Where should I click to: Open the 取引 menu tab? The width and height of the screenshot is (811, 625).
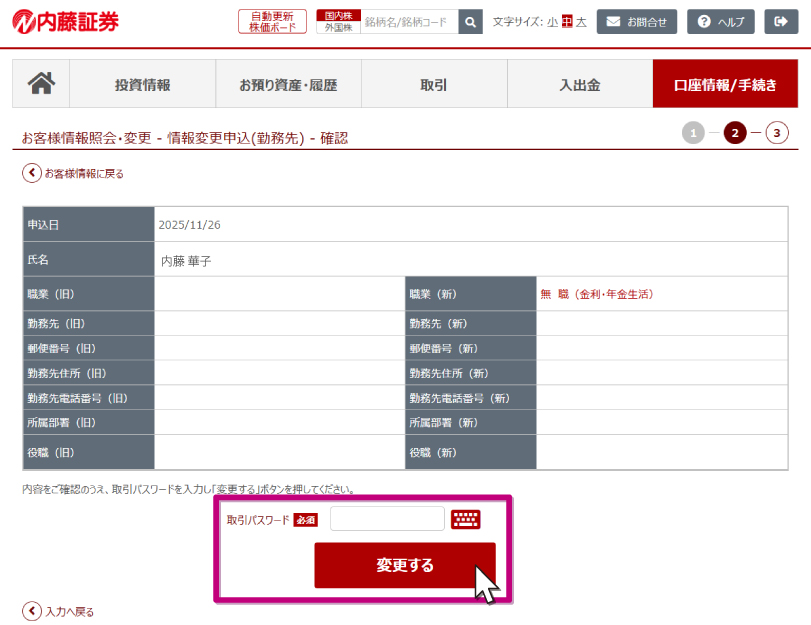tap(434, 84)
